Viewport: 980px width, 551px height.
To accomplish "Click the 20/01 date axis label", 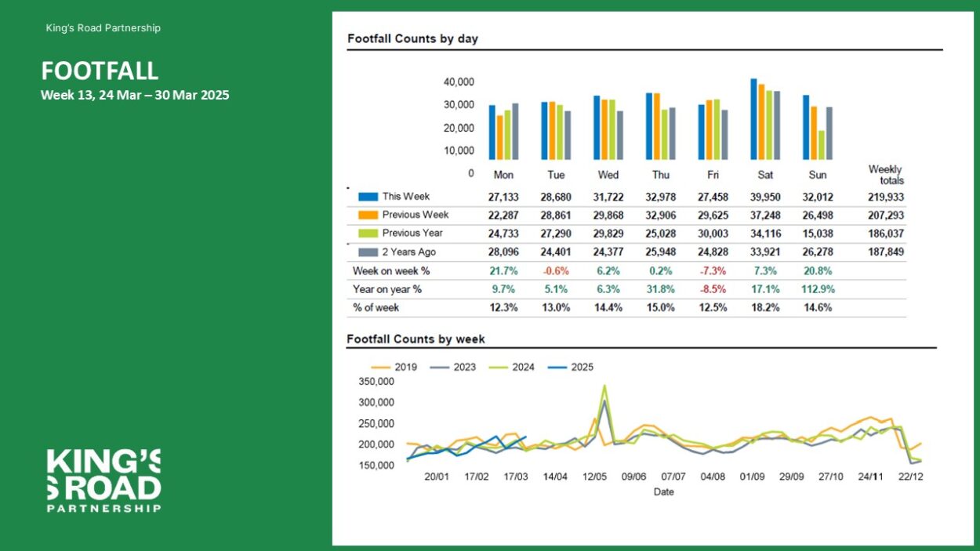I will (x=437, y=477).
